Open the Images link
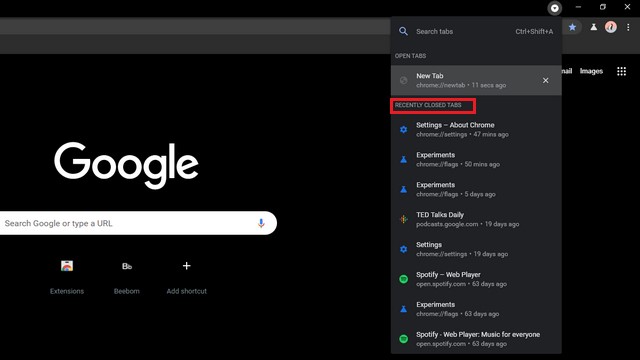The image size is (640, 360). click(x=591, y=71)
